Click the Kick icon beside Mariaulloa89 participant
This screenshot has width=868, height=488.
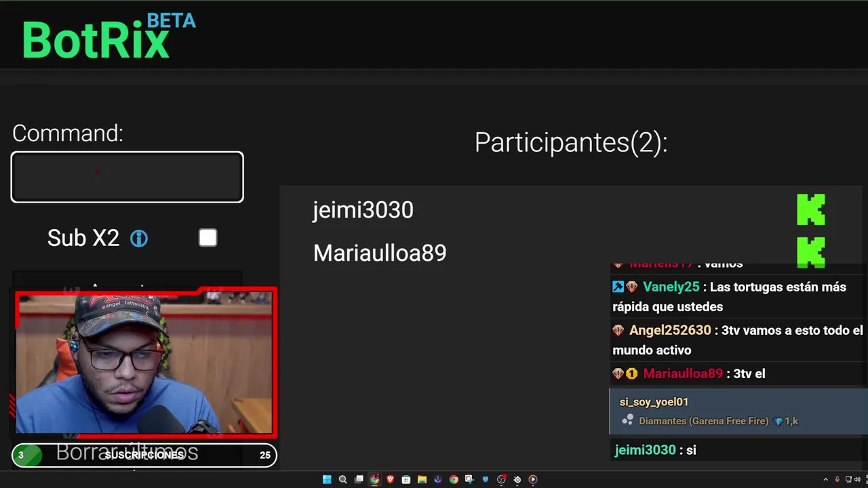811,252
